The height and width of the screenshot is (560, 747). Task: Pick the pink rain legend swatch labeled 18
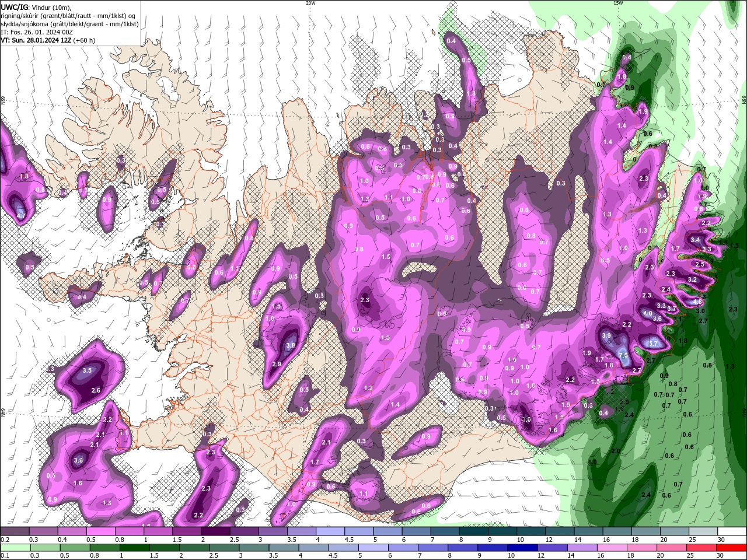pyautogui.click(x=643, y=547)
